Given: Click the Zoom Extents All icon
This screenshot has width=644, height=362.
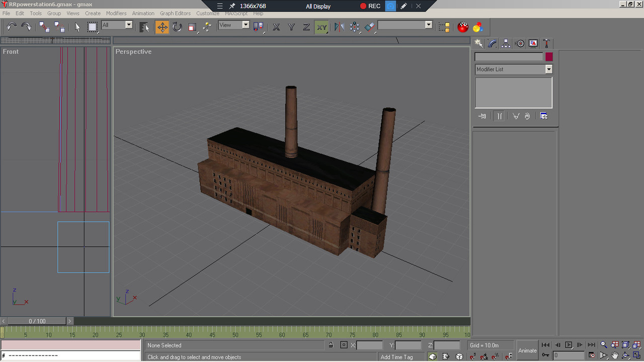Looking at the screenshot, I should coord(637,345).
